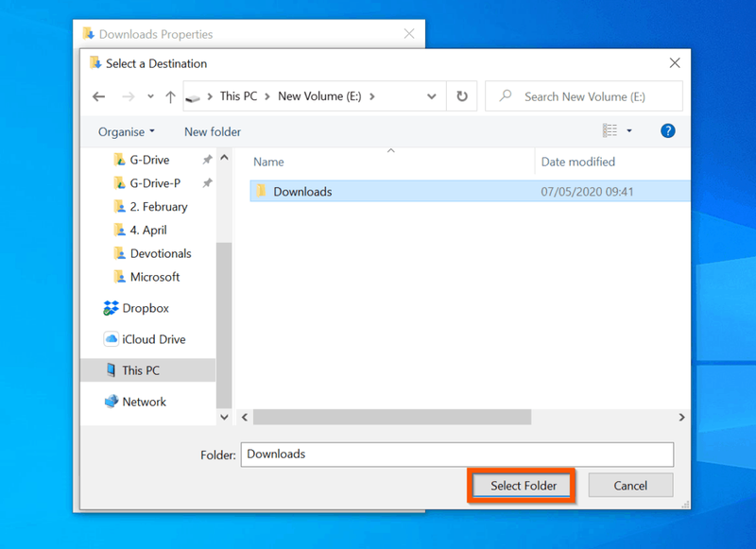Close the Downloads Properties window
The image size is (756, 549).
tap(409, 34)
